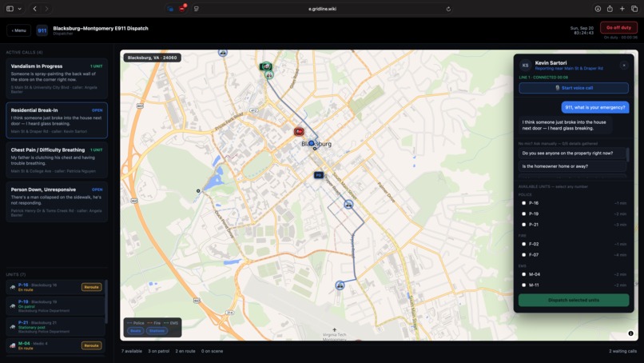The image size is (644, 363).
Task: Click the PD police station marker
Action: tap(318, 175)
